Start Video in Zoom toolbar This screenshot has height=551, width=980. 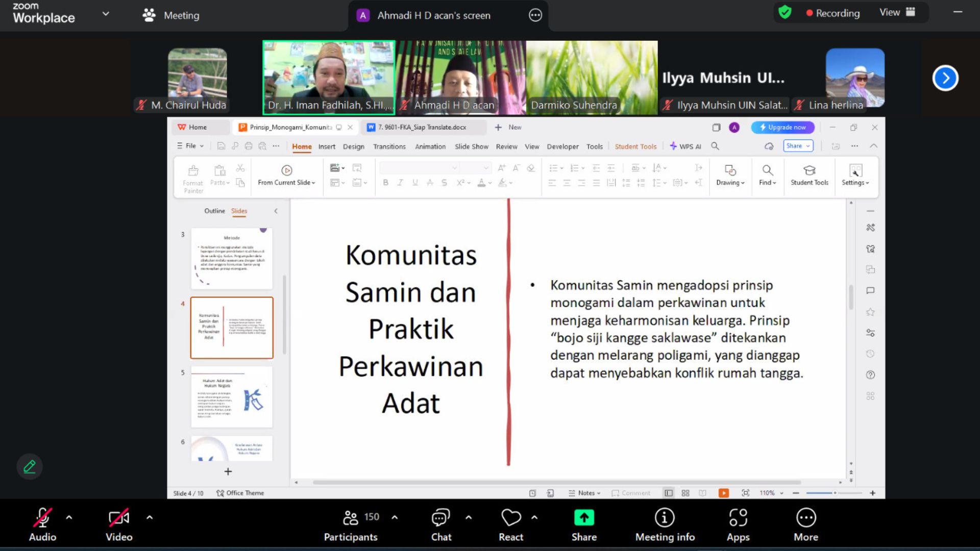119,524
